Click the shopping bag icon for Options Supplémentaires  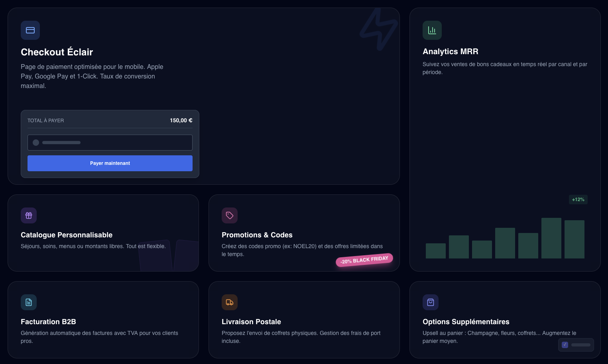pos(431,302)
